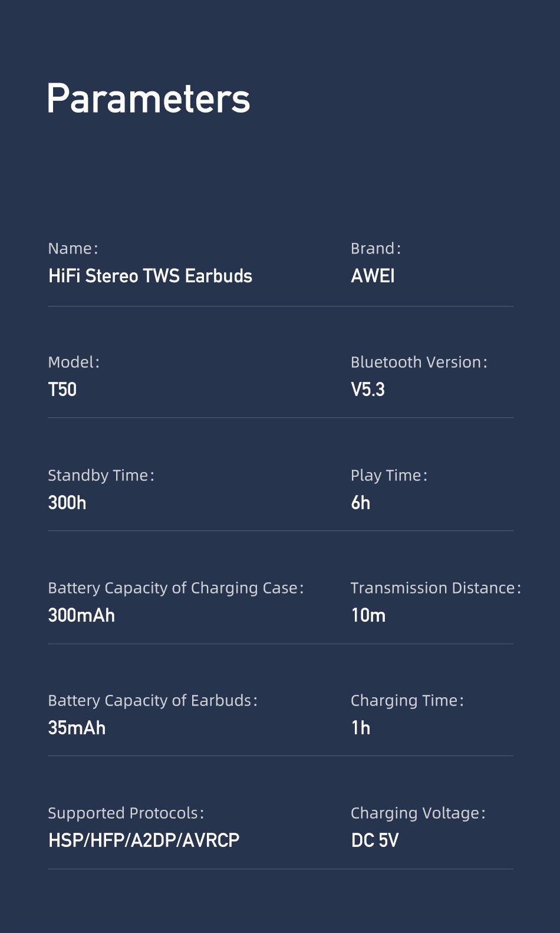Click the Parameters heading

[x=149, y=98]
